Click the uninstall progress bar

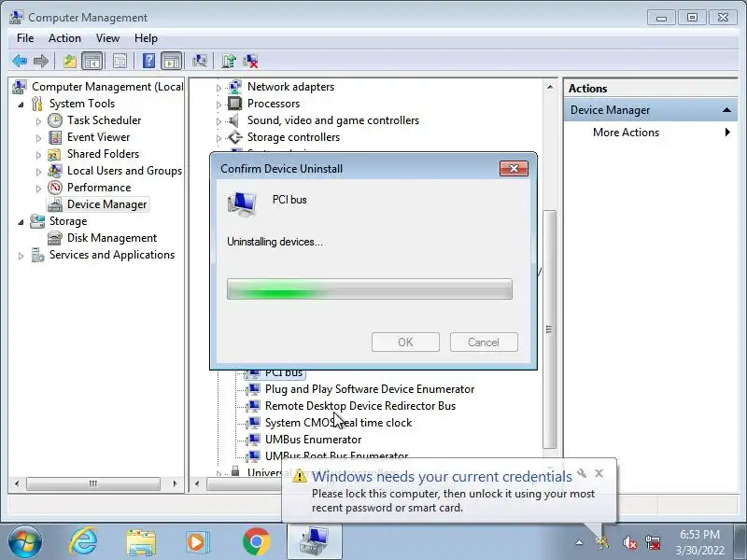(370, 289)
